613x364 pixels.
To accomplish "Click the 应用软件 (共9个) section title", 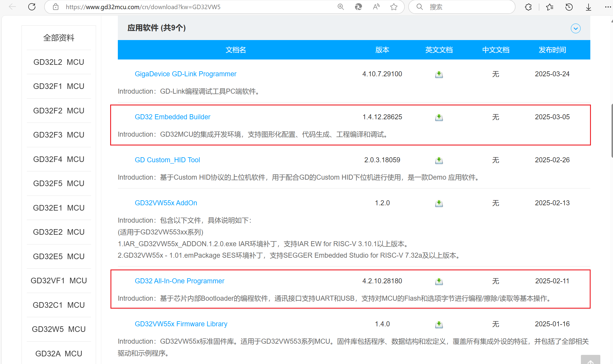I will pyautogui.click(x=157, y=28).
